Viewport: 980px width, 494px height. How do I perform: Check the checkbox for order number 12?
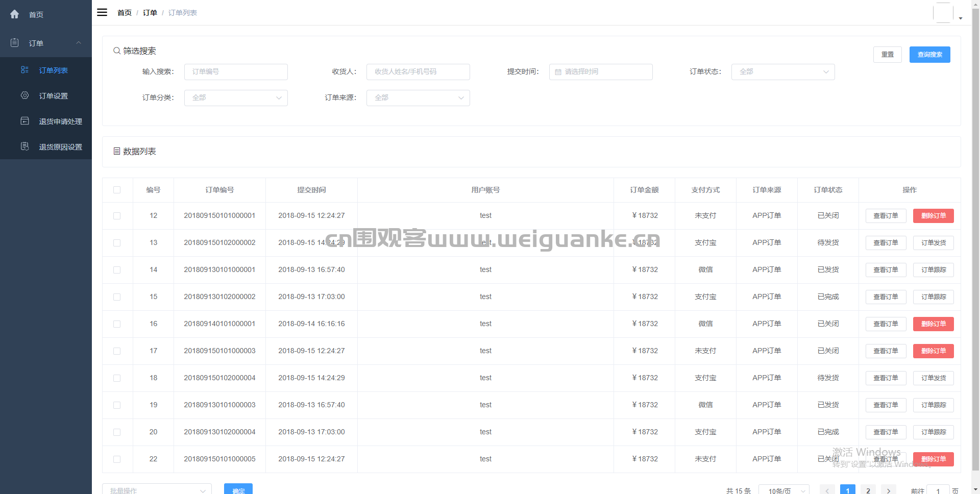coord(117,216)
